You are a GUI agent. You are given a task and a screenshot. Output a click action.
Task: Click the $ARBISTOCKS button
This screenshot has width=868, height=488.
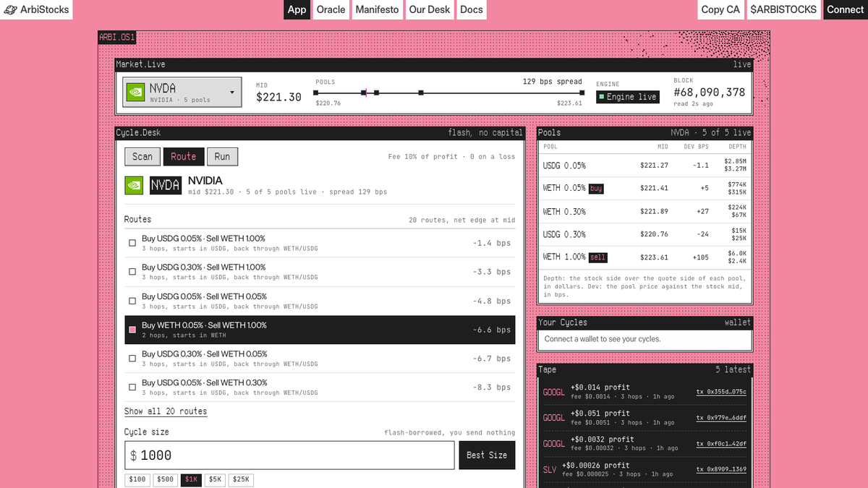[783, 9]
